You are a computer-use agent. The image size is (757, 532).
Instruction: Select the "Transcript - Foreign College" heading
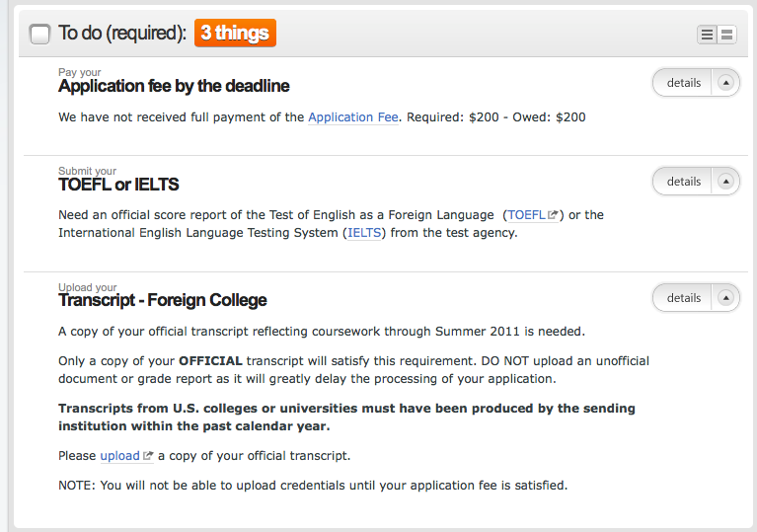pyautogui.click(x=163, y=300)
